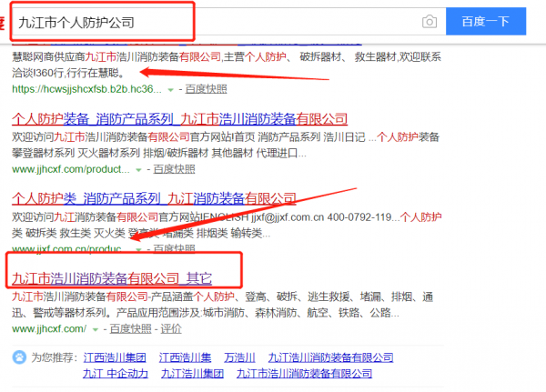The width and height of the screenshot is (546, 392).
Task: Click 评价 link on last result
Action: coord(171,327)
